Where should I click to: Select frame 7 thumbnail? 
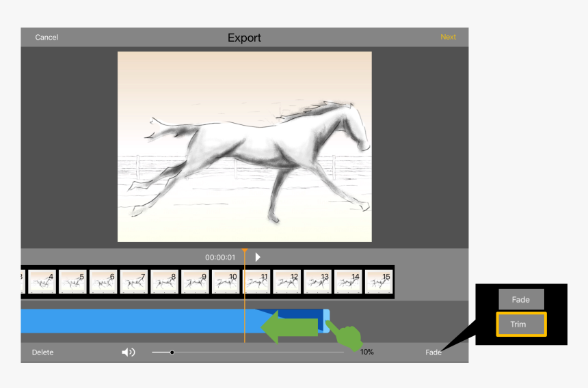pos(134,281)
